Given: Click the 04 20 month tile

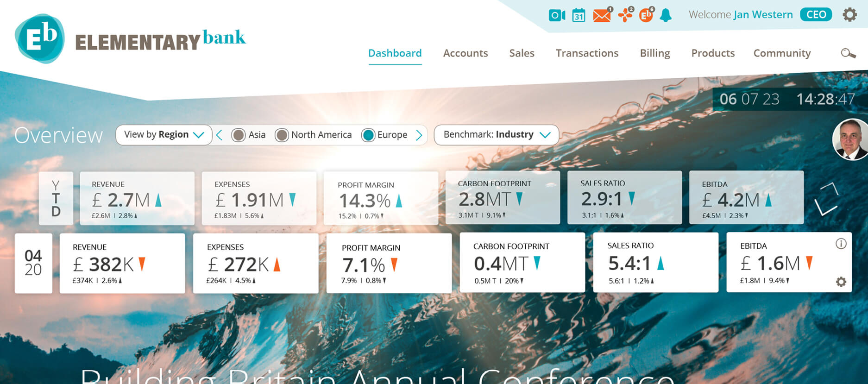Looking at the screenshot, I should point(33,263).
